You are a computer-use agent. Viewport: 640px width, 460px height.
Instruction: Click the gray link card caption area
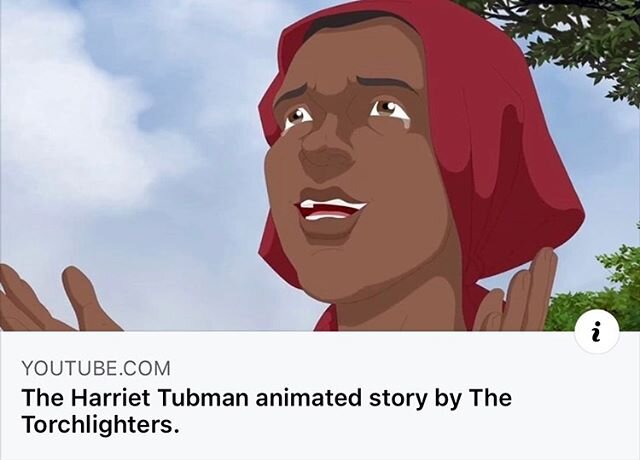pos(320,396)
